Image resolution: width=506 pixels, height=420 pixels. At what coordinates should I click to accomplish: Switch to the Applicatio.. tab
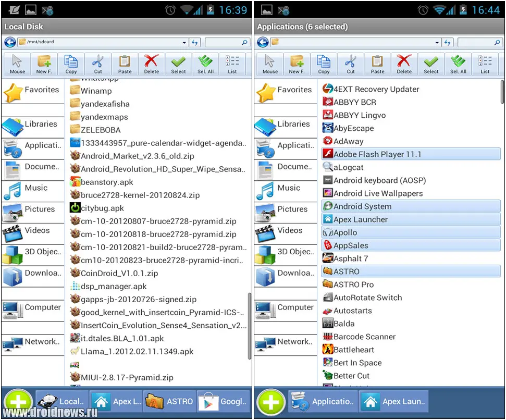(323, 401)
